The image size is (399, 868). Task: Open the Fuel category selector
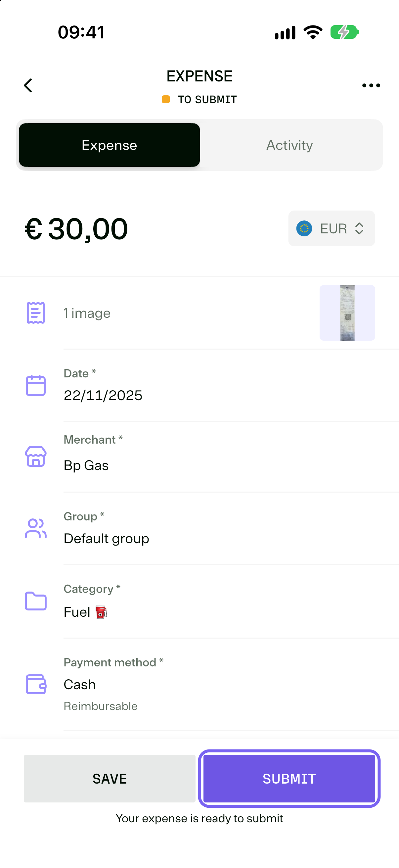click(x=231, y=602)
